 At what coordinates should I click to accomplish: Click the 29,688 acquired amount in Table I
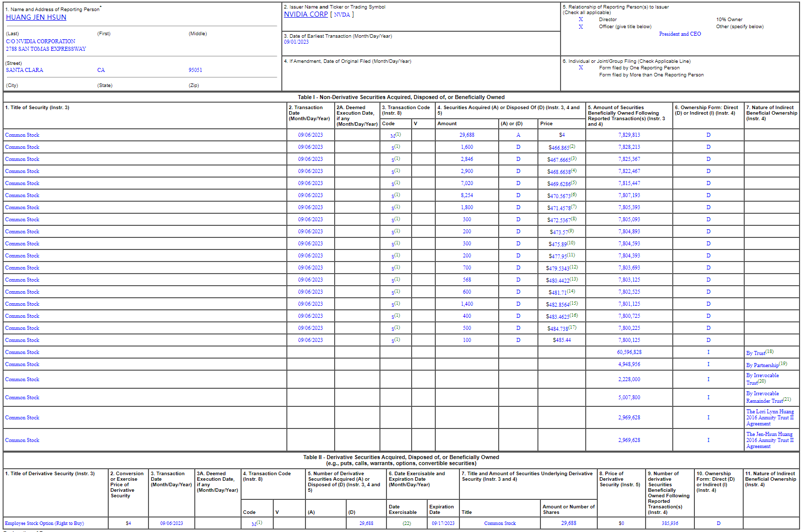[x=466, y=135]
